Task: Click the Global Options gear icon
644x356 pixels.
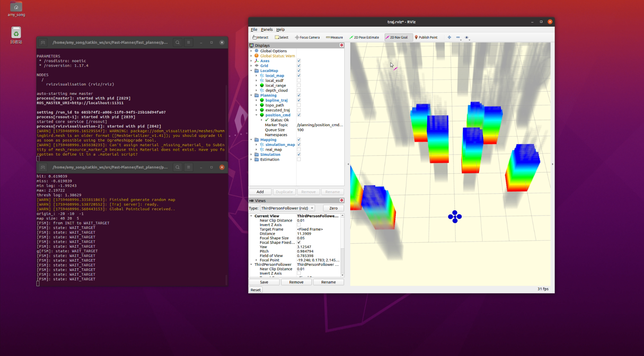Action: [x=256, y=51]
